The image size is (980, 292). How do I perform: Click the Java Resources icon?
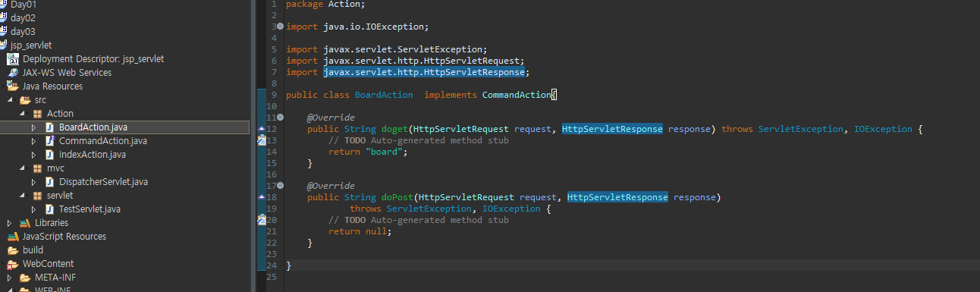(x=13, y=86)
